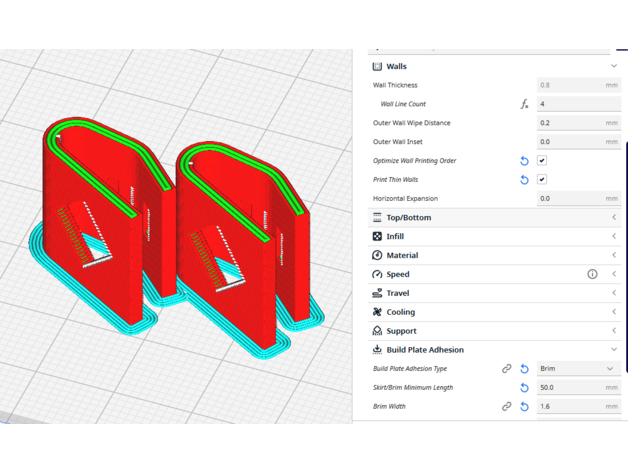628x472 pixels.
Task: Reset the Brim Width value
Action: (x=524, y=407)
